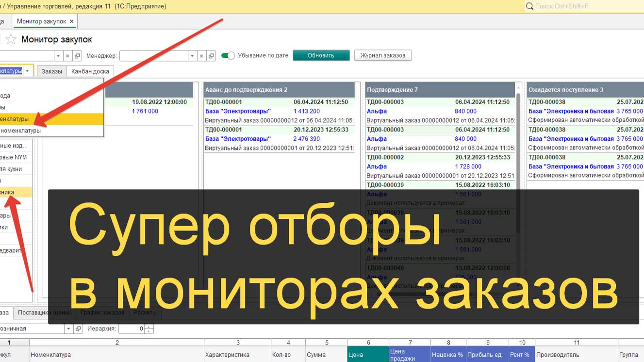The image size is (644, 362).
Task: Click the amount 1 728 000
Action: (468, 166)
